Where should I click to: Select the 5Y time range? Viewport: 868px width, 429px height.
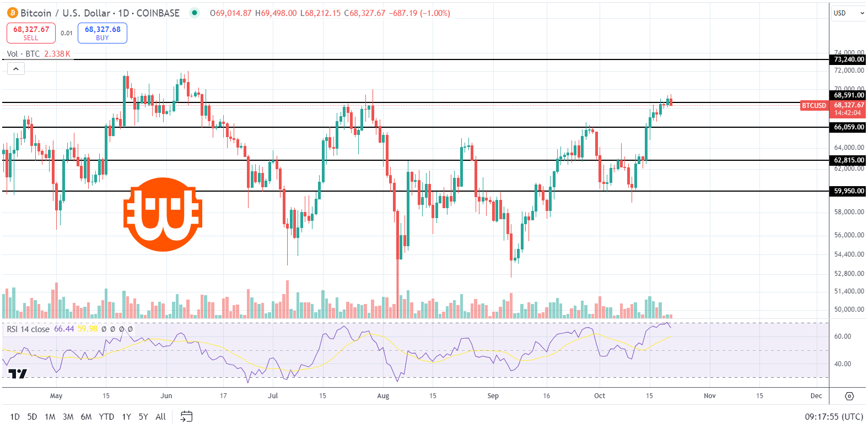coord(143,417)
